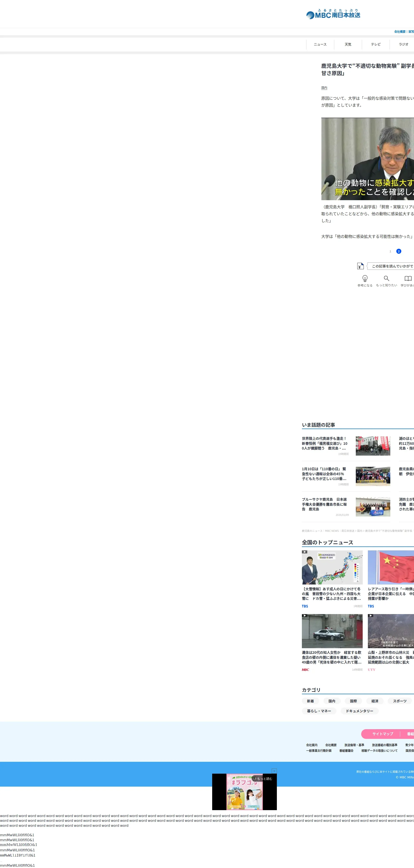Close the floating ラブゴル ad
This screenshot has height=868, width=414.
[x=274, y=771]
